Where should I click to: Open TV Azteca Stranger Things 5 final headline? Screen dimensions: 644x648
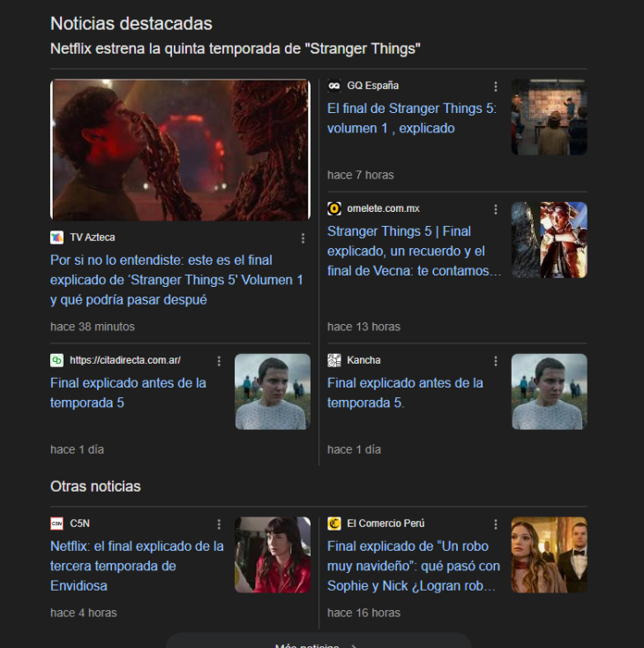[x=176, y=280]
